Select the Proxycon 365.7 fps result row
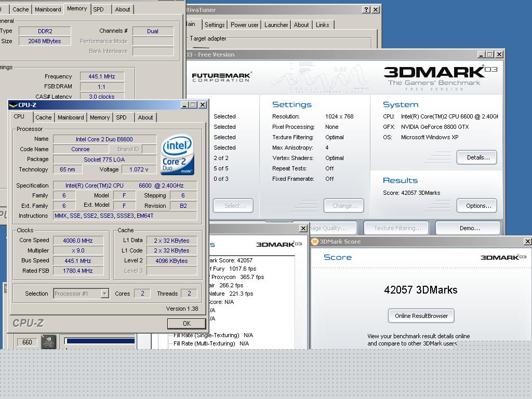This screenshot has width=532, height=399. [x=237, y=277]
